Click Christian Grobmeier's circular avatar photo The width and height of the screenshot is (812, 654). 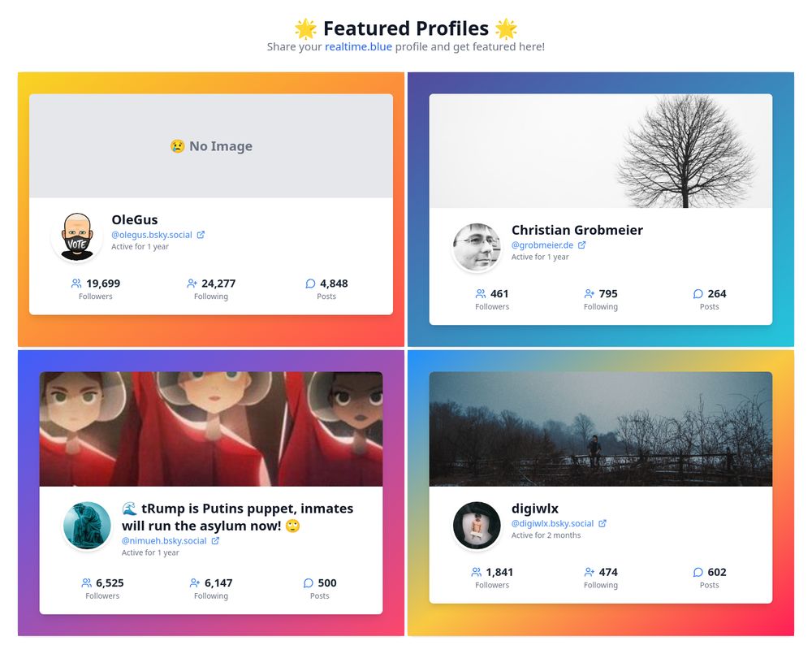tap(477, 250)
